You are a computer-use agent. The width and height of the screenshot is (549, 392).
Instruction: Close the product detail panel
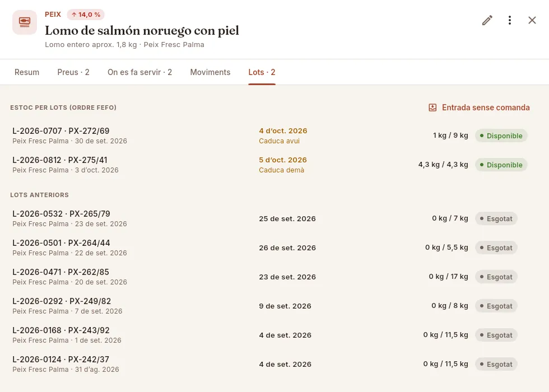coord(532,20)
